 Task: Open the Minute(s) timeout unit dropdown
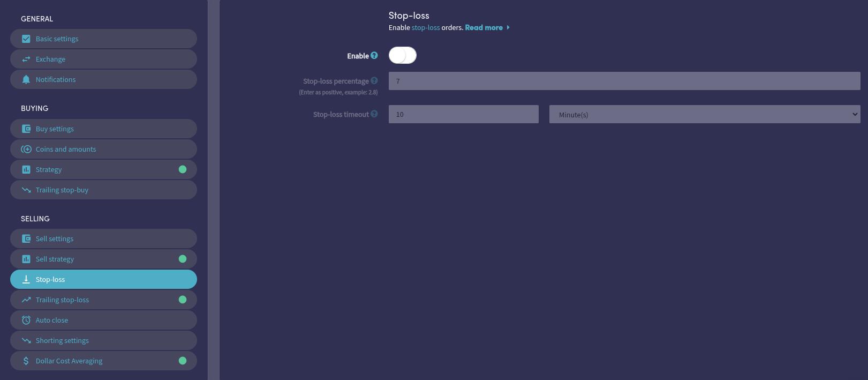[x=704, y=114]
